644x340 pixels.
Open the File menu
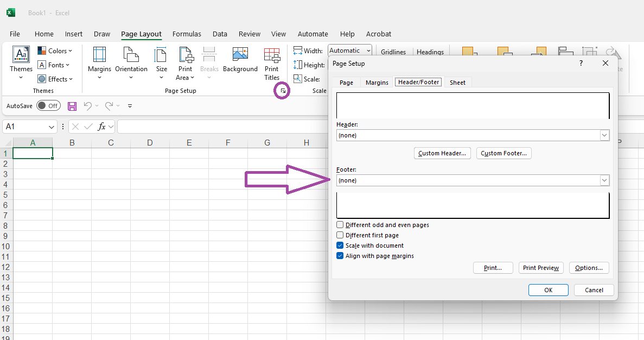[x=15, y=34]
